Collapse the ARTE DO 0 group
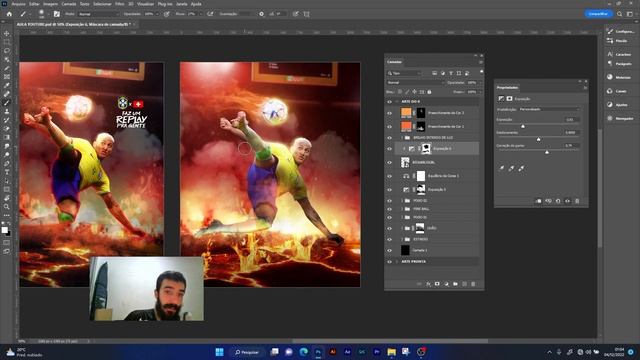 coord(397,102)
